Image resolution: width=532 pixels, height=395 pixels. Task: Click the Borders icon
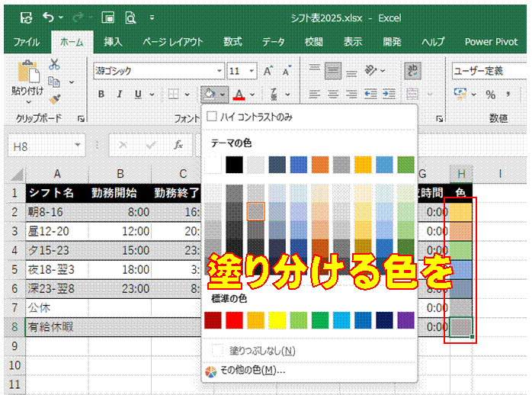point(173,94)
